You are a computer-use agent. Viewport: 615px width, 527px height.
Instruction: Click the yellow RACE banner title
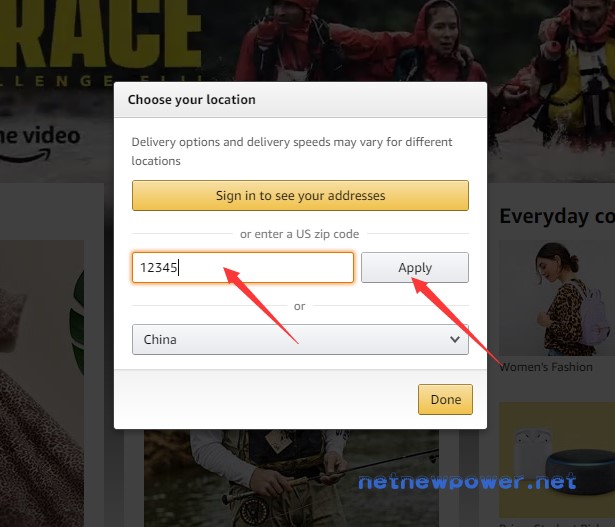click(x=100, y=32)
